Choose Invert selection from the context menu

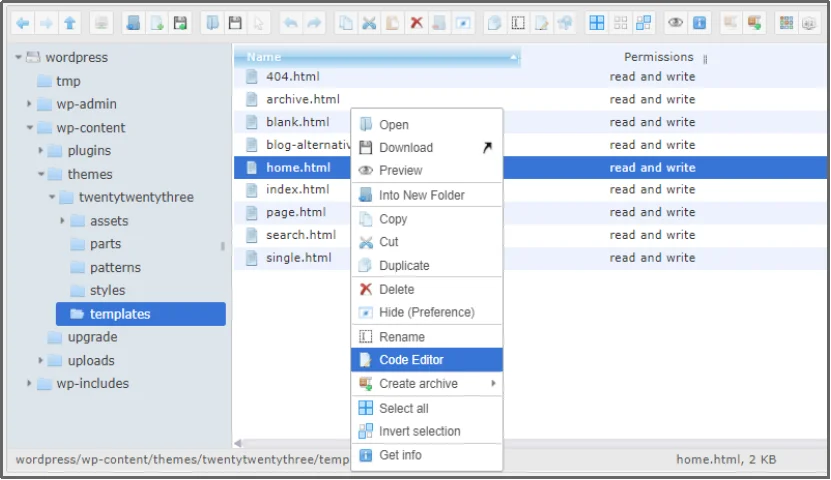[x=427, y=431]
